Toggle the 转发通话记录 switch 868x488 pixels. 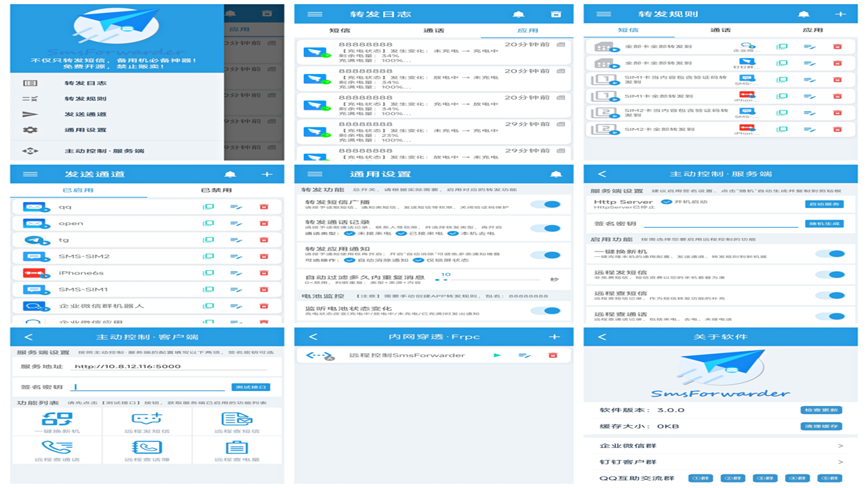[x=545, y=228]
